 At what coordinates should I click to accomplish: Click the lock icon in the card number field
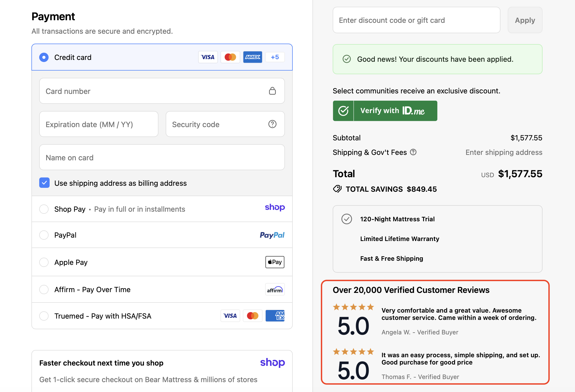[272, 91]
